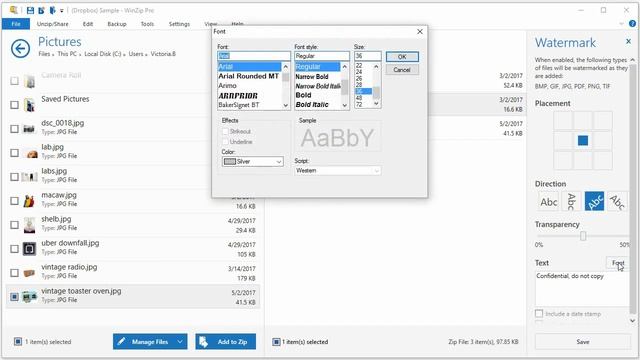Click the Size input field

click(x=368, y=56)
